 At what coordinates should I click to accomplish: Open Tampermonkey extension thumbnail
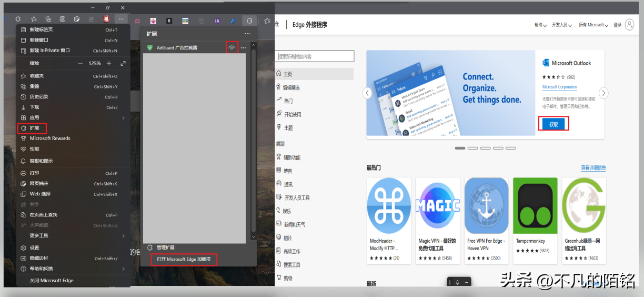[x=535, y=205]
